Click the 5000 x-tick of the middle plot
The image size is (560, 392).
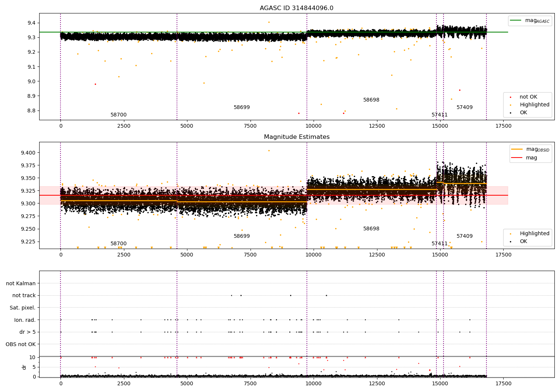coord(187,255)
